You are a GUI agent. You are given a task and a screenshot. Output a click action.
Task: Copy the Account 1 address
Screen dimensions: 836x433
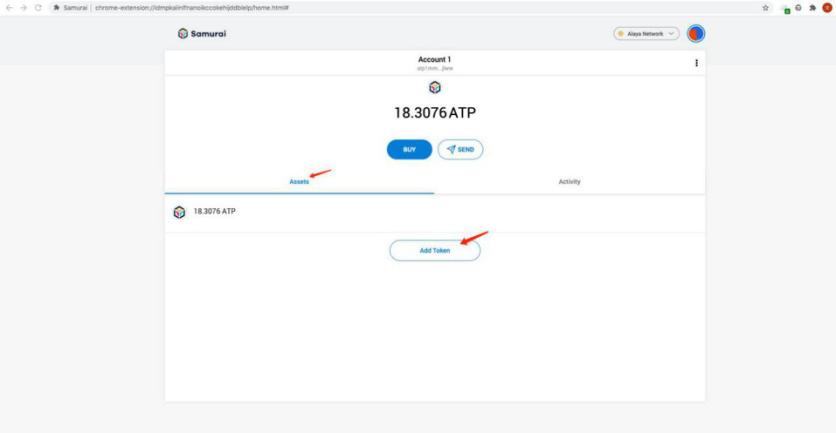click(434, 67)
